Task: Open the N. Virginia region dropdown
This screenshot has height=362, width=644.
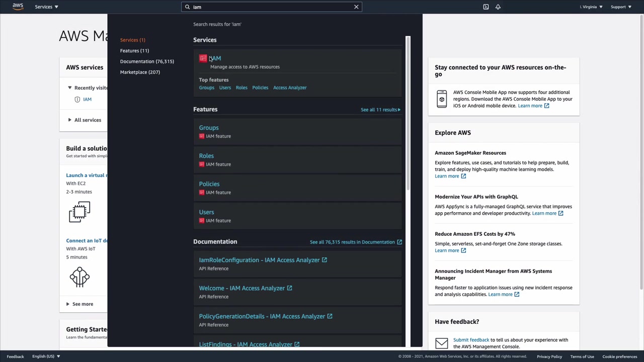Action: [591, 7]
